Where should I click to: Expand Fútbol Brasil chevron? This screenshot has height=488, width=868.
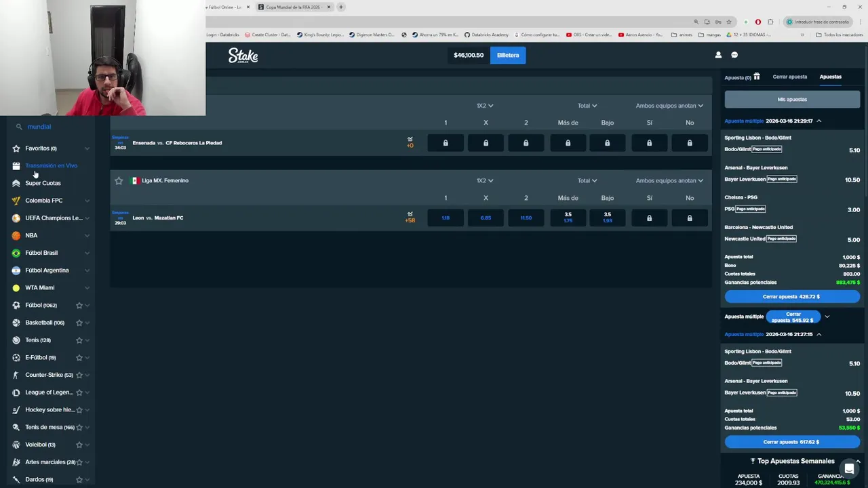tap(87, 253)
